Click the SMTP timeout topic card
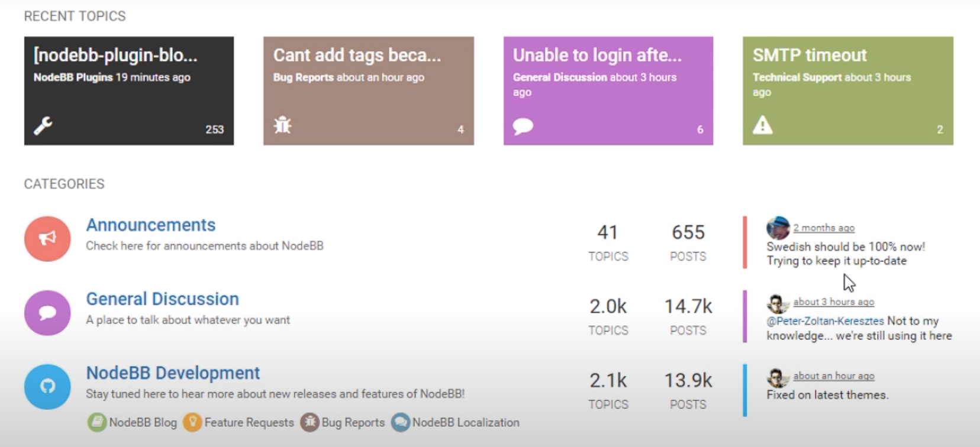980x447 pixels. point(847,90)
